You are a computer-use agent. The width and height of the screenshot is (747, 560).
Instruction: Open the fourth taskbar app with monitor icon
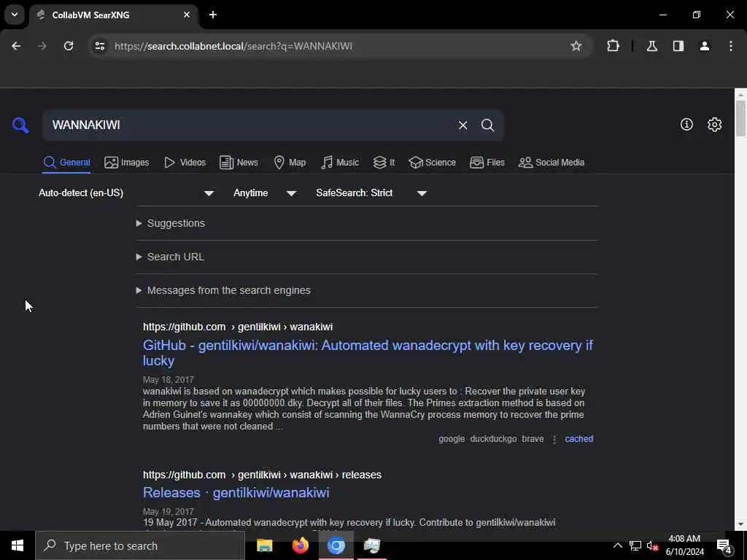[371, 545]
